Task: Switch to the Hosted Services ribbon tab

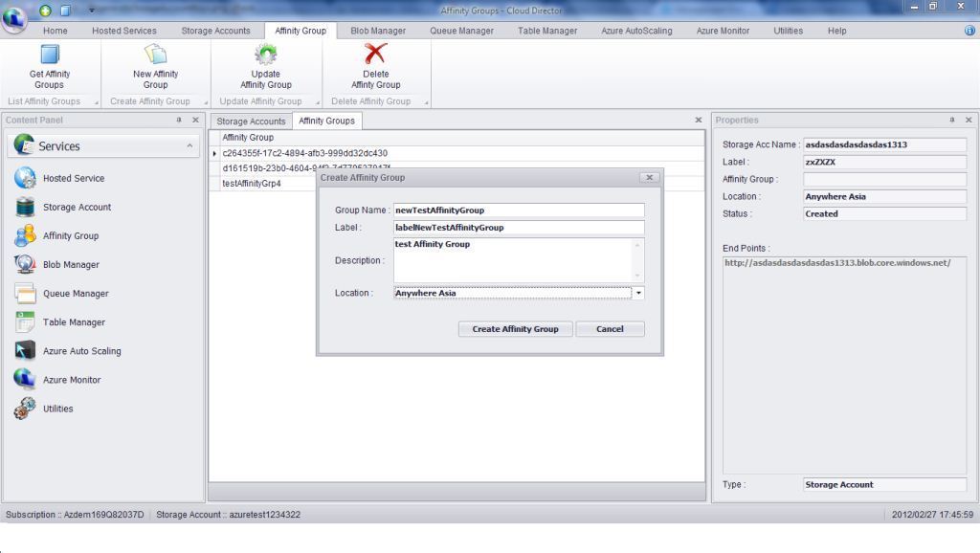Action: point(124,31)
